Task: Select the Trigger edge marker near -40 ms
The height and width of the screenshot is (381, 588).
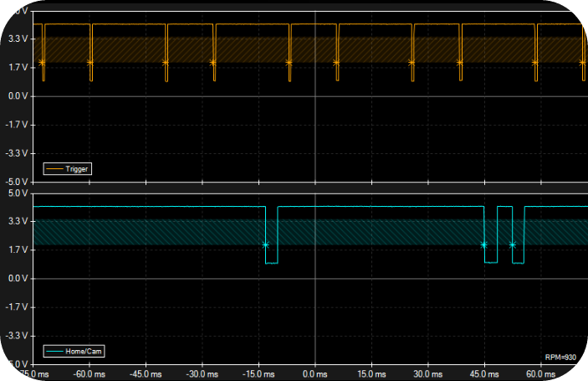Action: pos(166,63)
